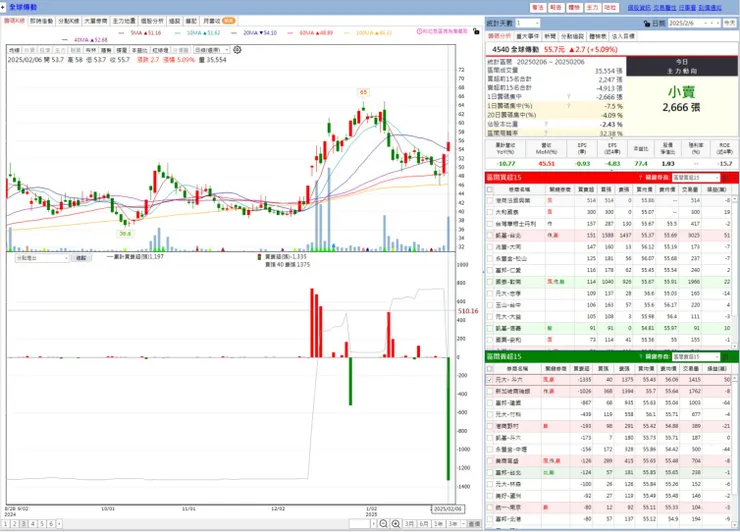Open the 日線(還原) period dropdown
Image resolution: width=740 pixels, height=532 pixels.
211,50
